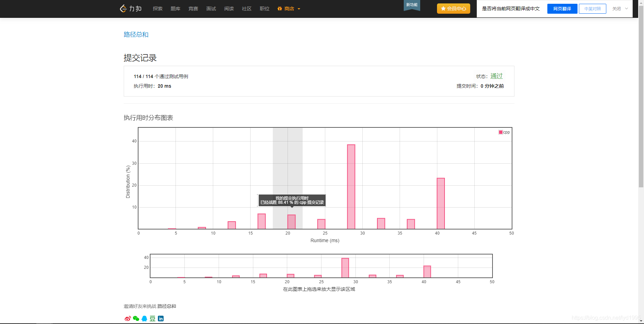This screenshot has width=644, height=324.
Task: Toggle the cpp legend swatch
Action: (500, 132)
